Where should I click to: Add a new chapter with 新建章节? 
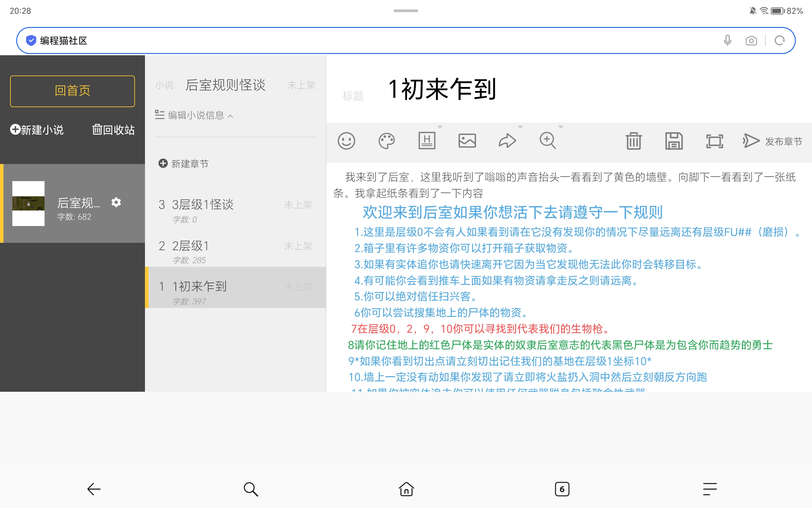pos(184,164)
